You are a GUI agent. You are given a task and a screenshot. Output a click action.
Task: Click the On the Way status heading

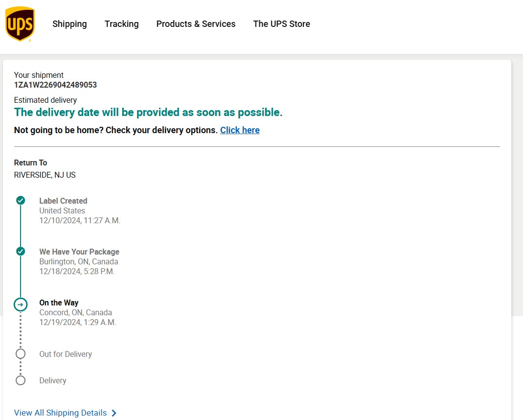59,303
